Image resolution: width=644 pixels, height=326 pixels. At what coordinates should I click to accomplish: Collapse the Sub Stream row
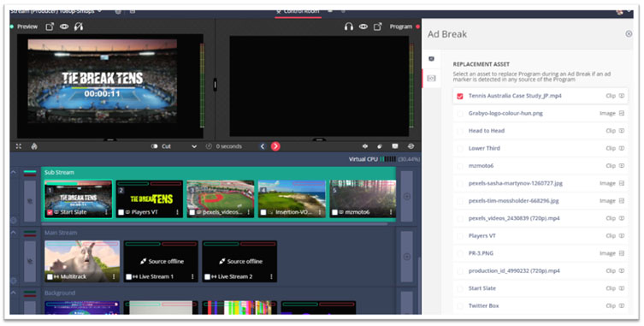pyautogui.click(x=14, y=172)
